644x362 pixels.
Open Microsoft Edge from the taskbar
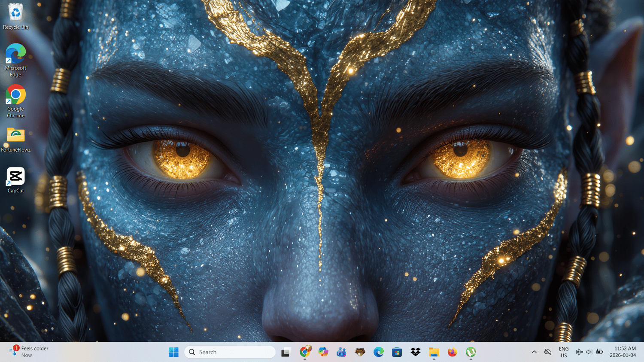(379, 352)
